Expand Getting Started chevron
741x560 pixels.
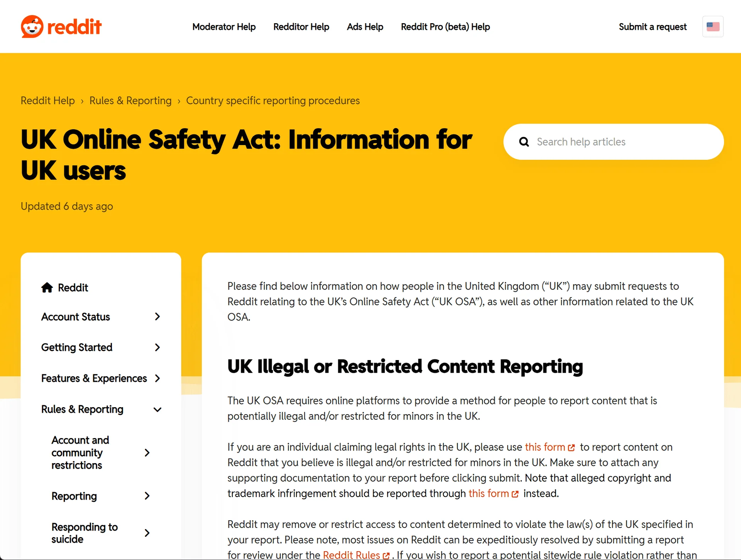(x=157, y=347)
